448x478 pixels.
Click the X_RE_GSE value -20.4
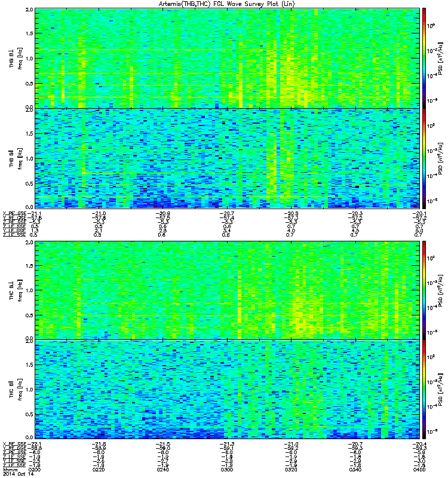pos(419,444)
